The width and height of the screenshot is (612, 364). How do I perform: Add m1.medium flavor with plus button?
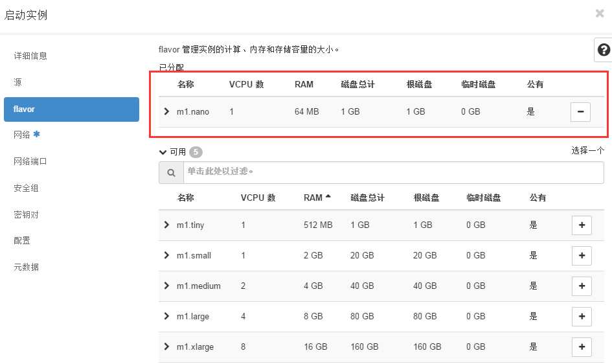(582, 286)
